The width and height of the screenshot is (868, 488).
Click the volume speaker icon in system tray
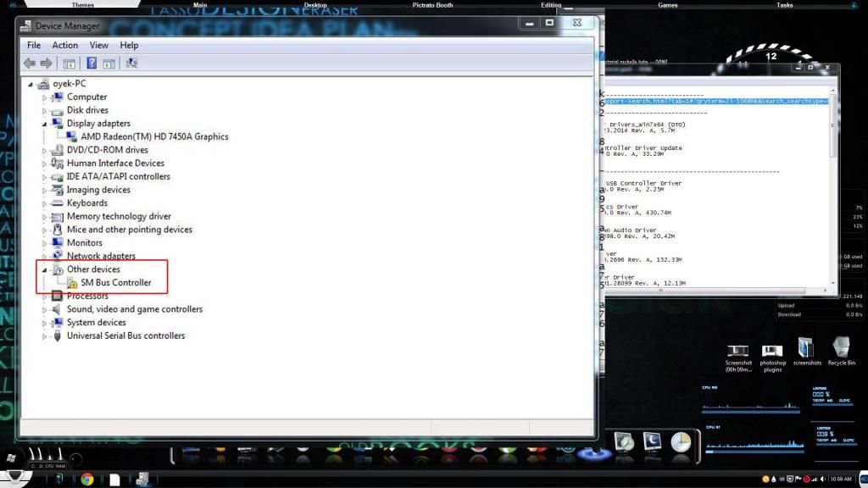pyautogui.click(x=823, y=480)
